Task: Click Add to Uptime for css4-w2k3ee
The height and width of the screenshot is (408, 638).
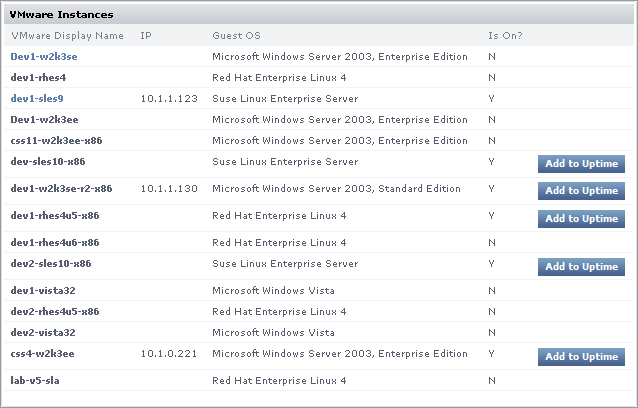Action: (x=581, y=357)
